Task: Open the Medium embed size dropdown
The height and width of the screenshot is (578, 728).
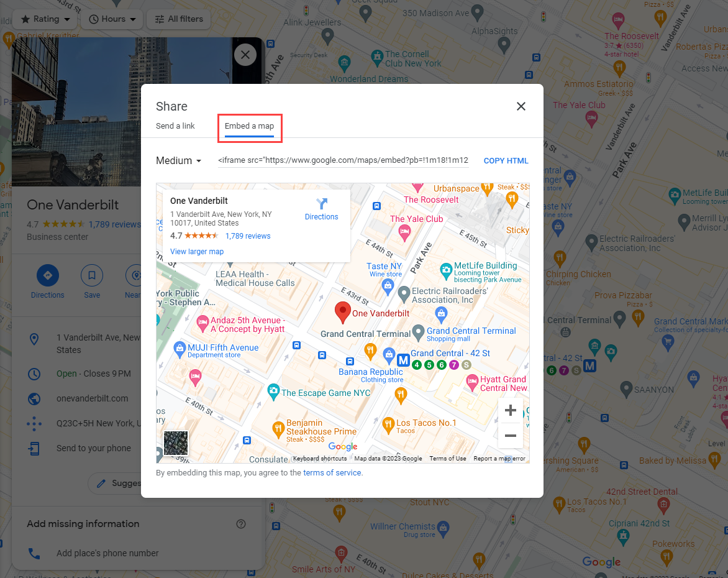Action: pos(178,160)
